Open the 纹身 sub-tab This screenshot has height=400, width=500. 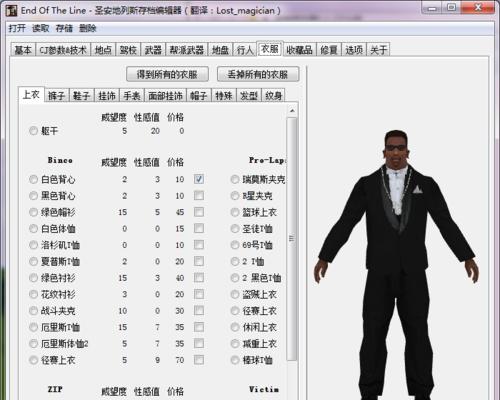pos(274,96)
